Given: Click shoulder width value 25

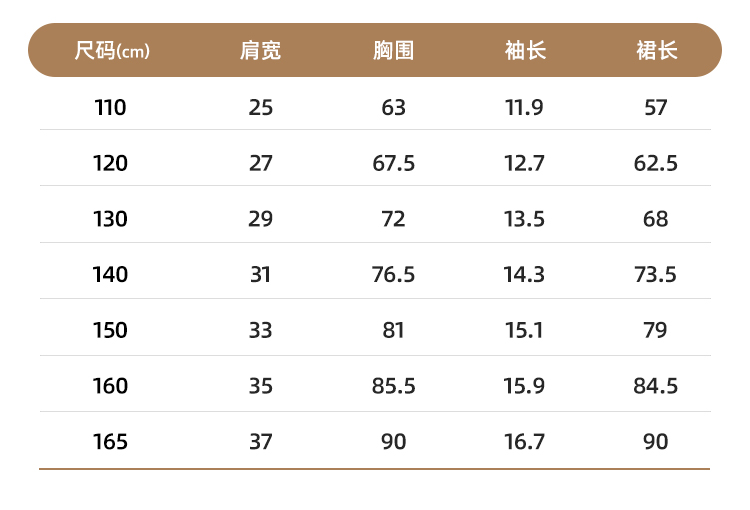Looking at the screenshot, I should pyautogui.click(x=261, y=107).
